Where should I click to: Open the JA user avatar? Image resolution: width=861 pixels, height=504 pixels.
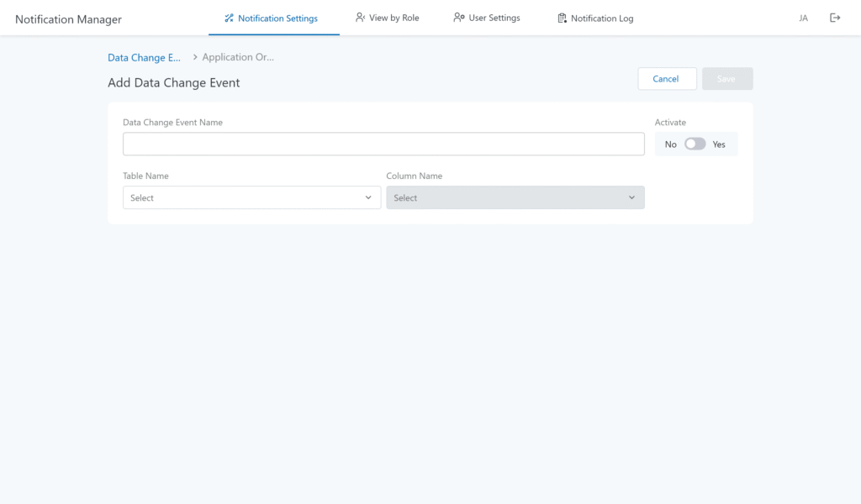click(x=803, y=18)
